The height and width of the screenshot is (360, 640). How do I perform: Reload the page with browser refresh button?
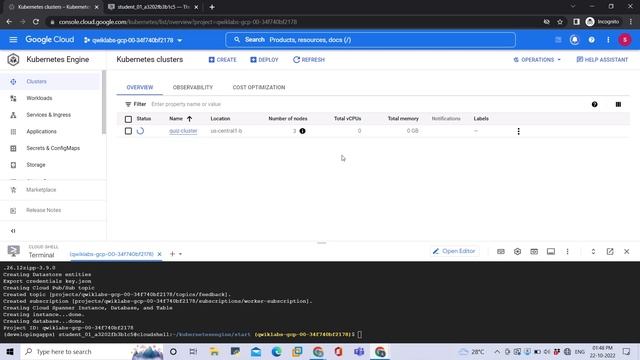(x=36, y=22)
